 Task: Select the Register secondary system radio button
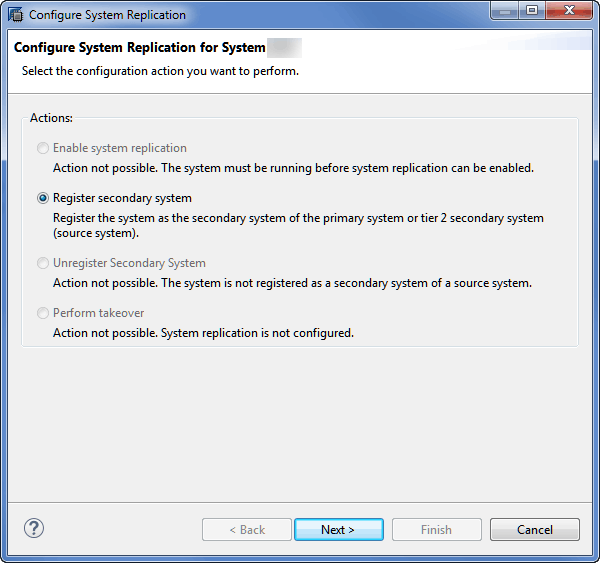(x=43, y=198)
